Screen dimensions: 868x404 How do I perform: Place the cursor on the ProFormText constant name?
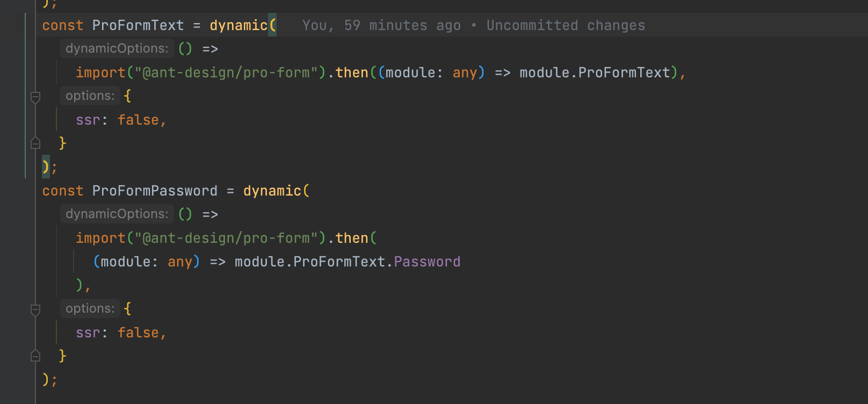138,25
